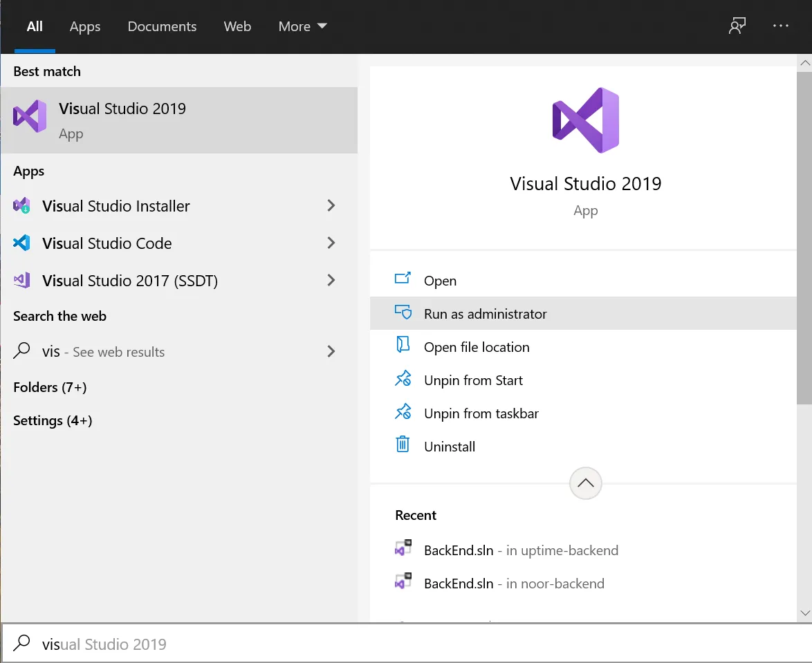
Task: Show the Settings (4+) results
Action: [x=53, y=420]
